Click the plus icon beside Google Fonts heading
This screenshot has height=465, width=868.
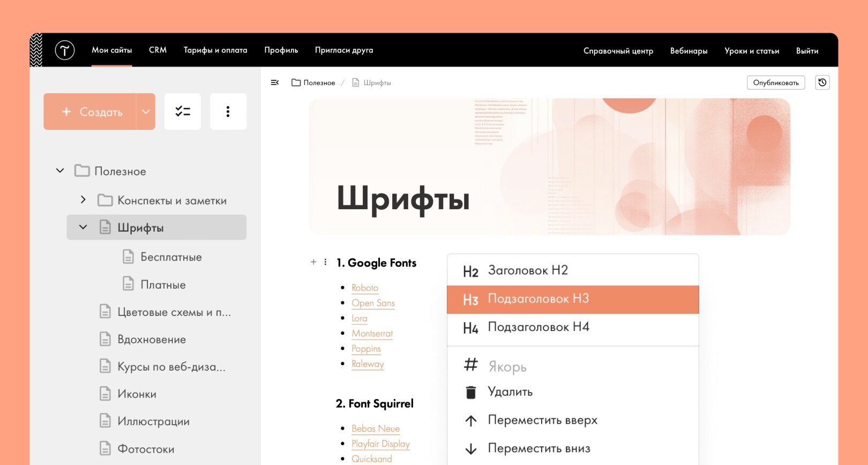313,262
